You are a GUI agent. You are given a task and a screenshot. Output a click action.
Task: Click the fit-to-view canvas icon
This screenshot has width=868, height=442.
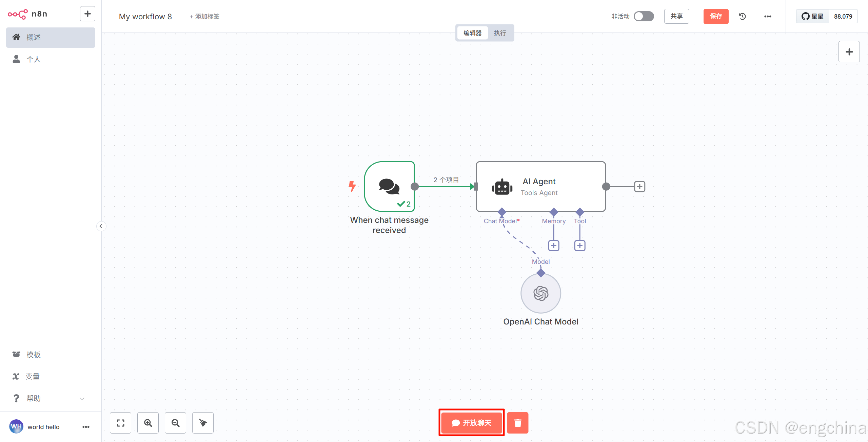point(120,423)
